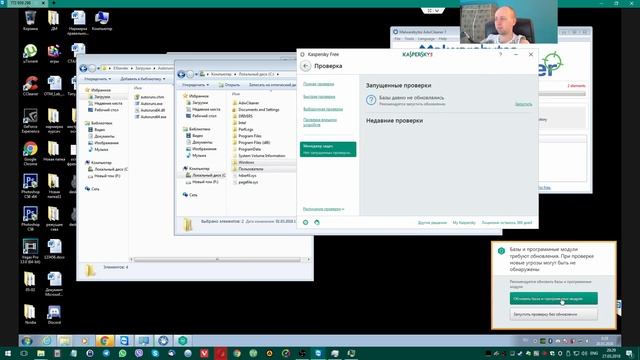Viewport: 640px width, 360px height.
Task: Click Kaspersky icon in remote taskbar
Action: click(x=182, y=340)
